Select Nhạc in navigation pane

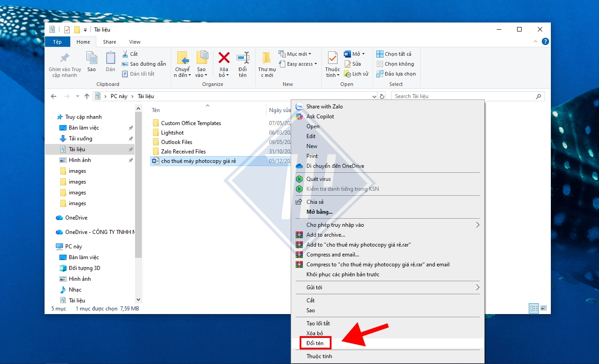point(75,290)
